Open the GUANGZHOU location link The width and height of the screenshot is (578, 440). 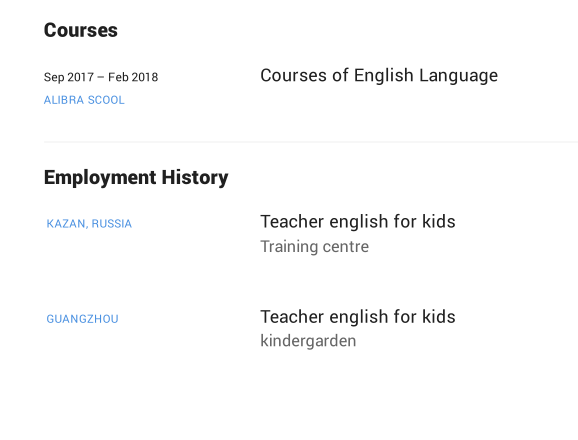83,319
